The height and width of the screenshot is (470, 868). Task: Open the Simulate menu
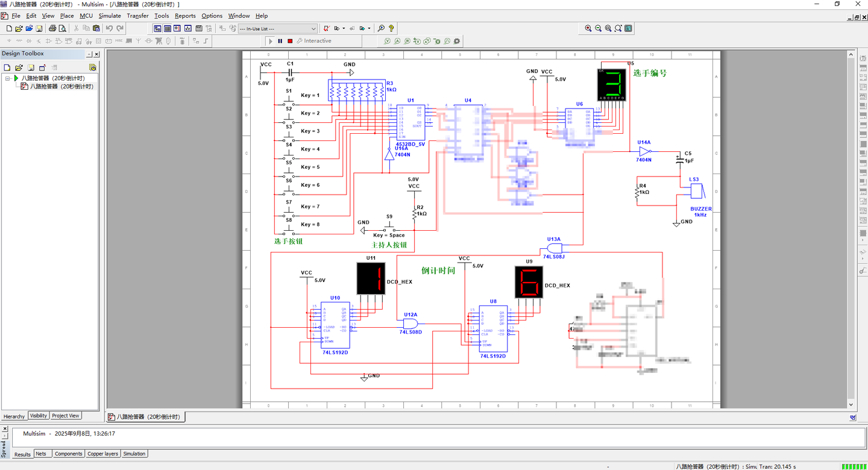coord(110,16)
